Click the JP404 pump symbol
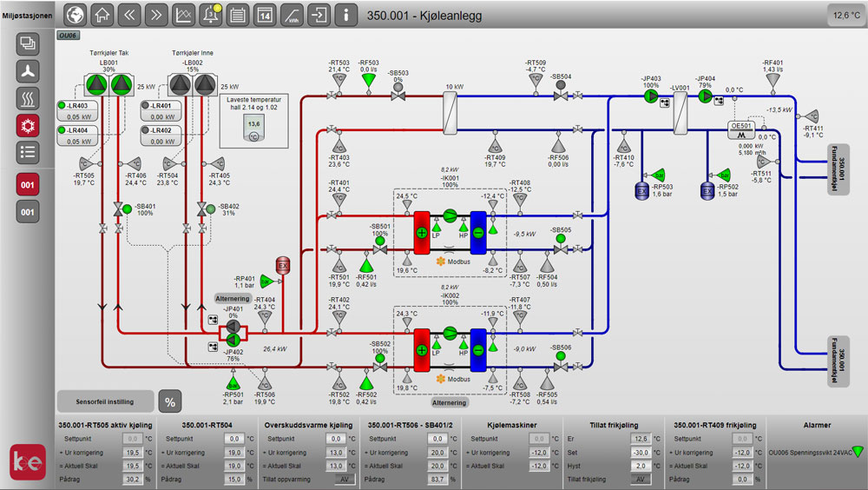 [705, 96]
